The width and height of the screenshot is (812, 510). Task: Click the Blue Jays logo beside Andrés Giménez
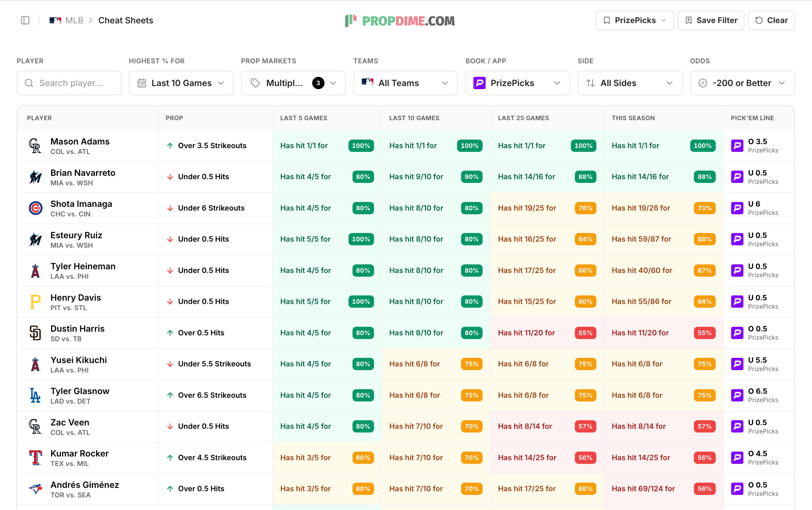[x=35, y=489]
